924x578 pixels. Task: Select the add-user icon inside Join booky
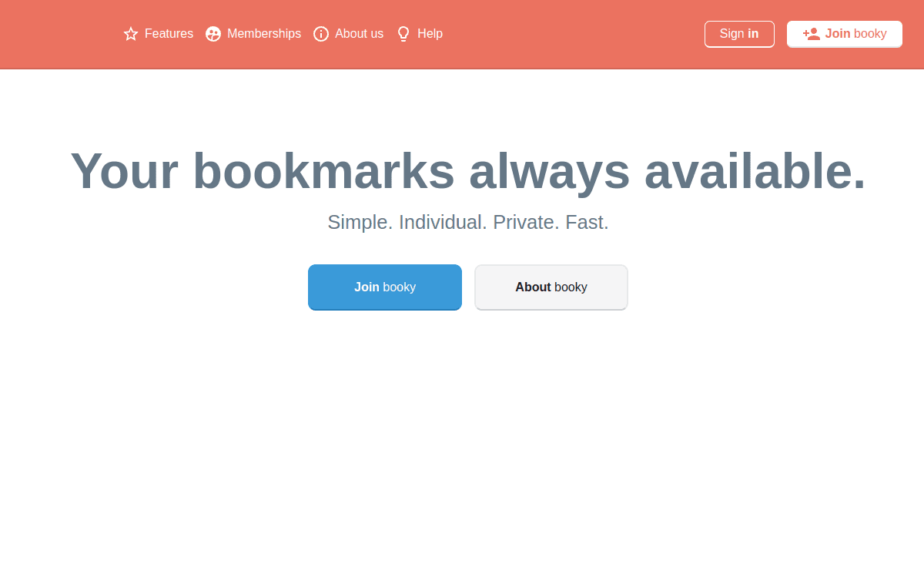812,33
